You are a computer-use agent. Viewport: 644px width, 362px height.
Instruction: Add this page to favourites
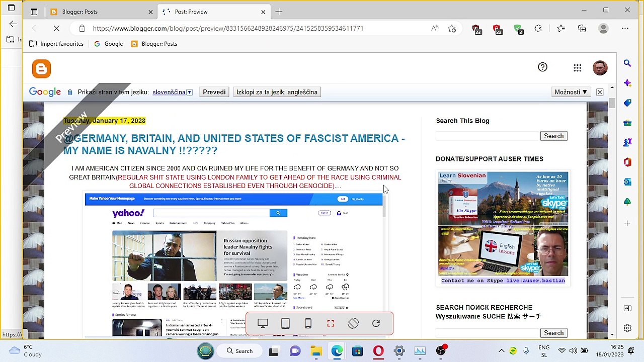452,29
